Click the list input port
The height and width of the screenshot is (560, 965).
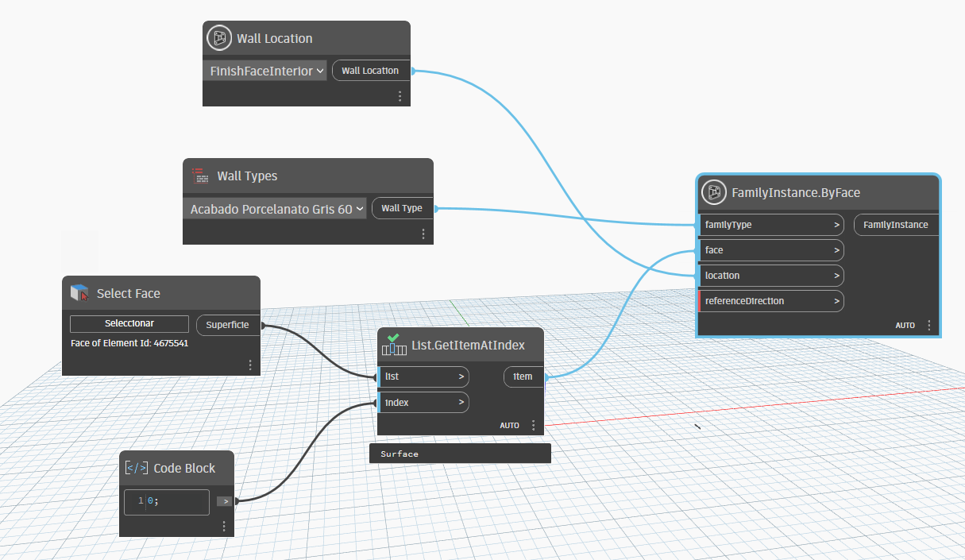click(423, 377)
